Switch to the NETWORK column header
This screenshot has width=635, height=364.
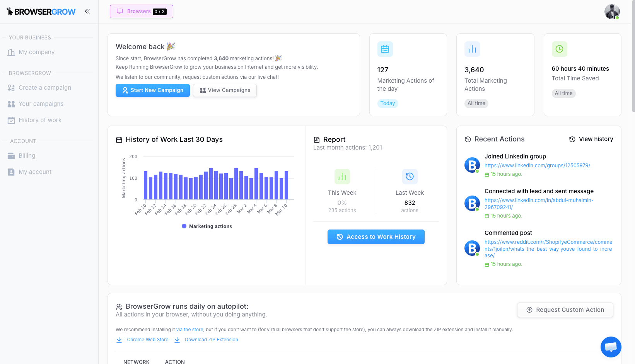[x=136, y=361]
